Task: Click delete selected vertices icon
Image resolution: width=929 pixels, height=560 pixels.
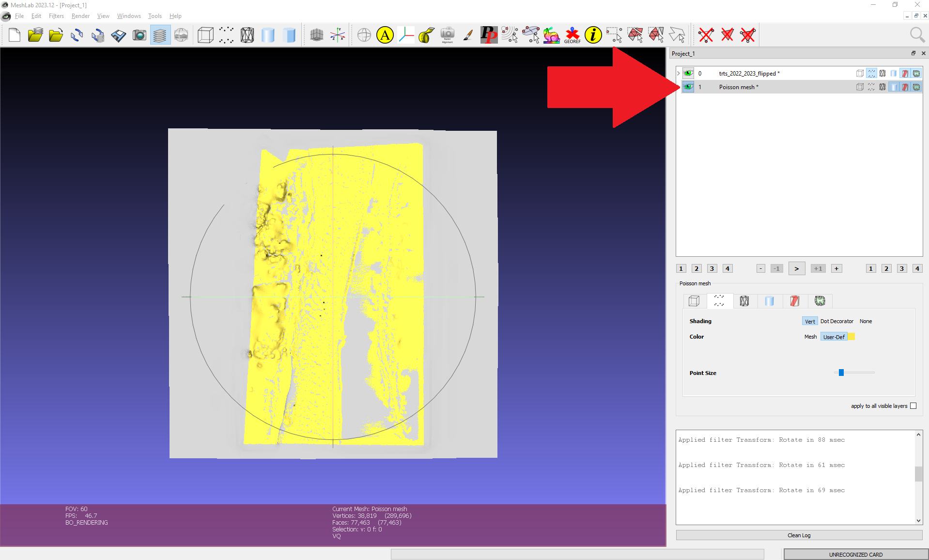Action: coord(706,35)
